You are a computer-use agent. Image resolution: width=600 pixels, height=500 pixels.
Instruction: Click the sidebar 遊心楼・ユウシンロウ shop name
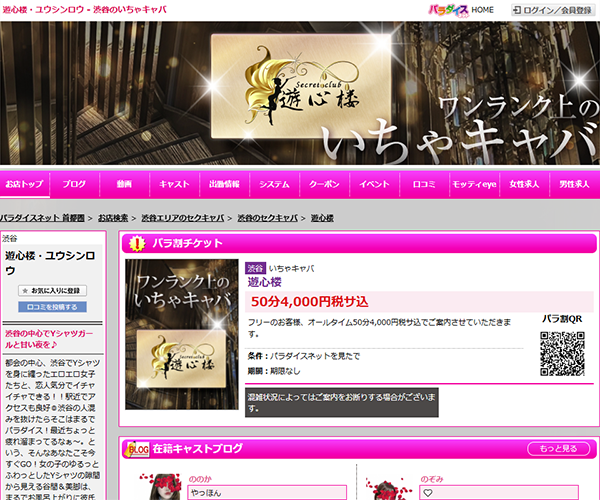50,263
